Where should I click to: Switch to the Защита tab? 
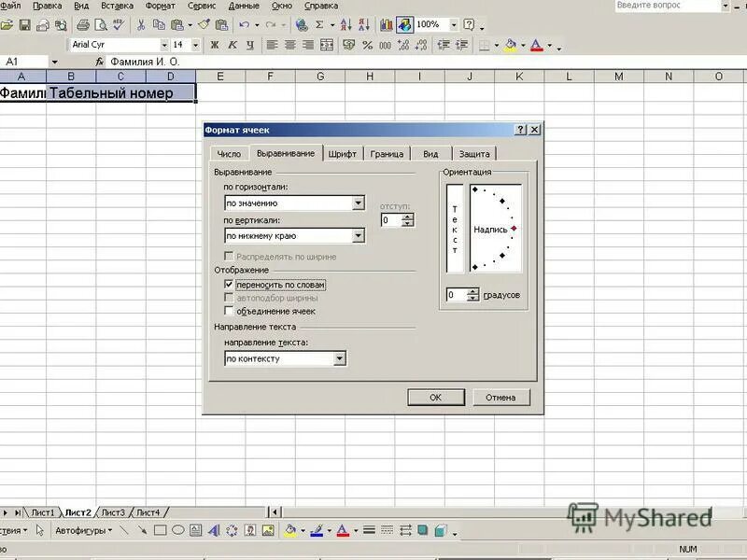(x=474, y=154)
